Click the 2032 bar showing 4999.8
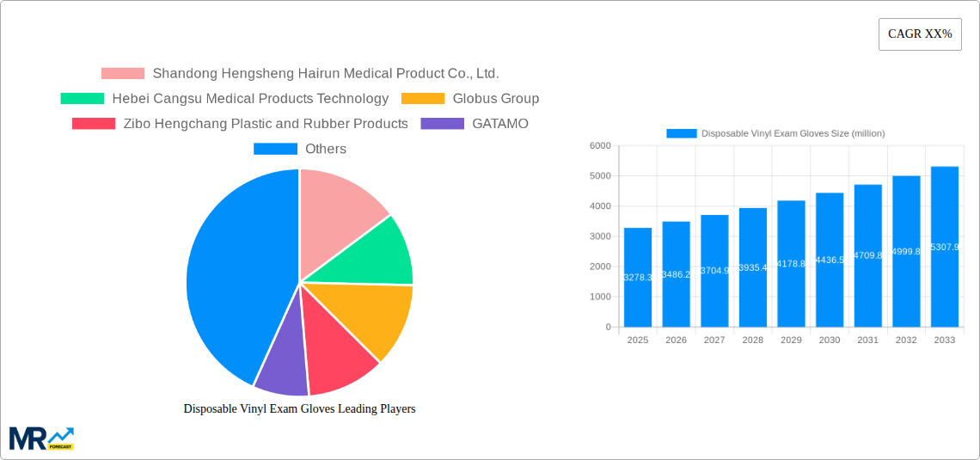 (906, 251)
